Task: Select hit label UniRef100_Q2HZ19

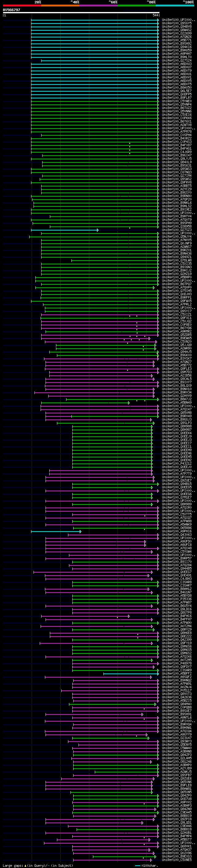Action: point(176,274)
